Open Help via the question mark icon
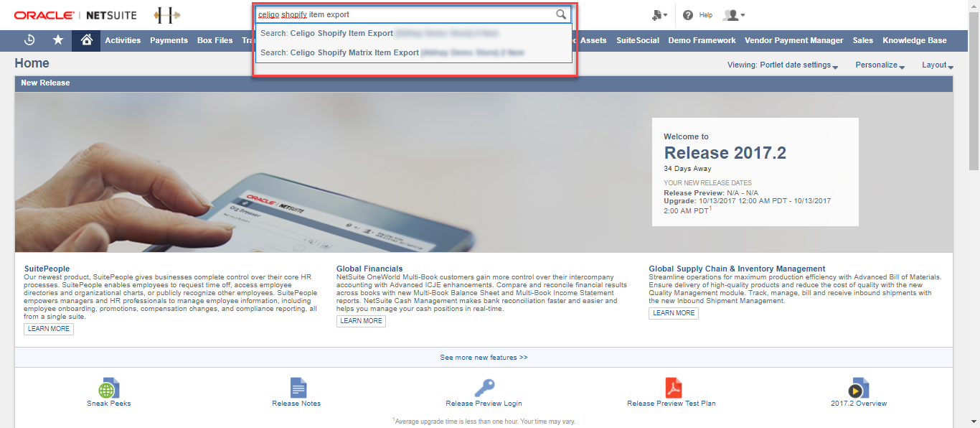980x428 pixels. point(688,15)
